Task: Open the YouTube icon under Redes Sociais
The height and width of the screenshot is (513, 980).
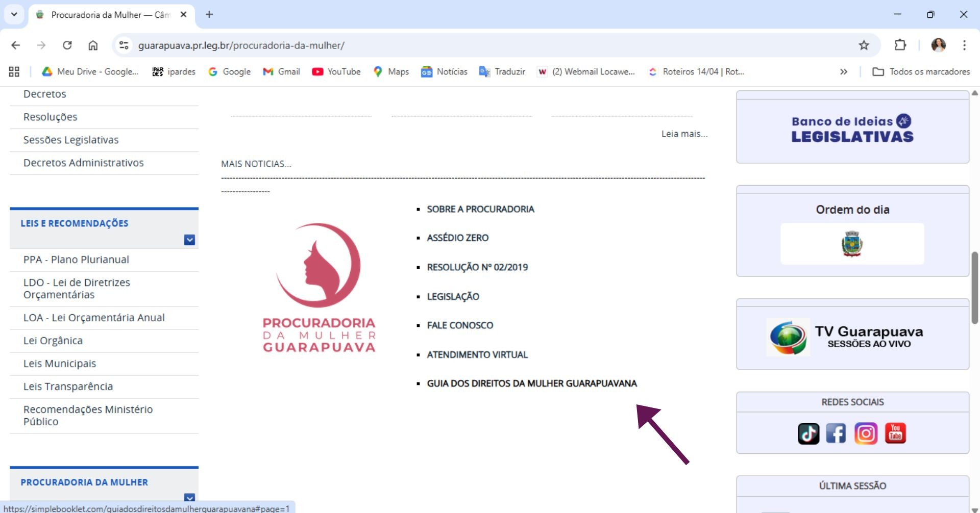Action: click(x=895, y=433)
